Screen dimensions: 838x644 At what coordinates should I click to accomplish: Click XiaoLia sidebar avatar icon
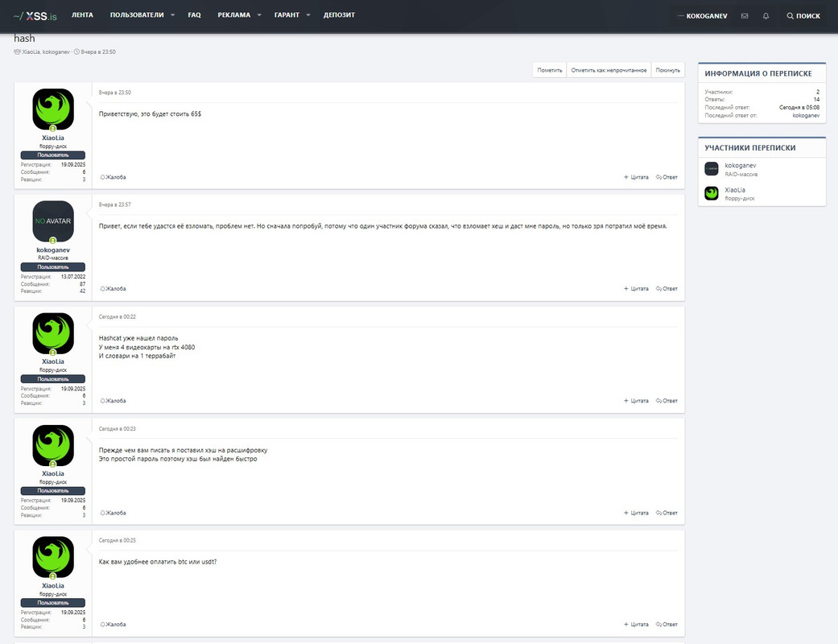pos(712,193)
